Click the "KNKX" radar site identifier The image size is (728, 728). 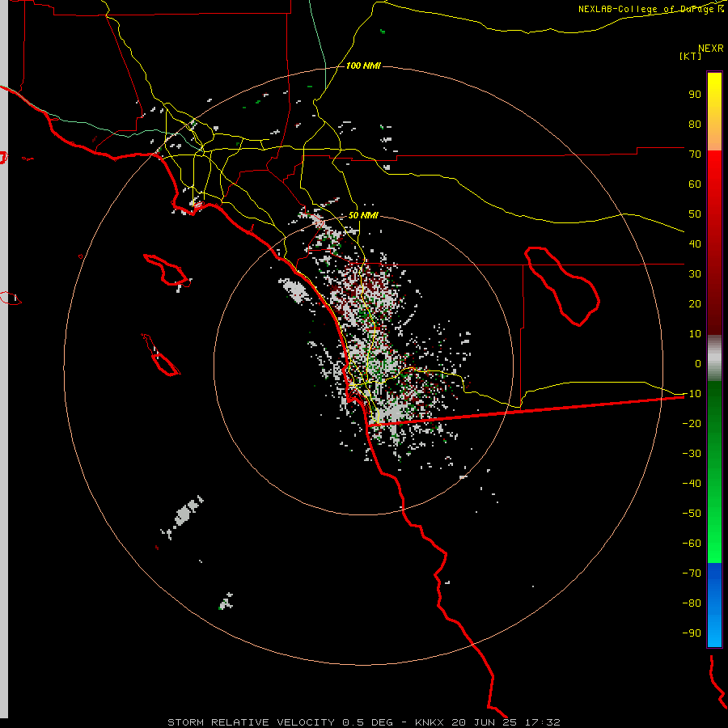point(430,722)
